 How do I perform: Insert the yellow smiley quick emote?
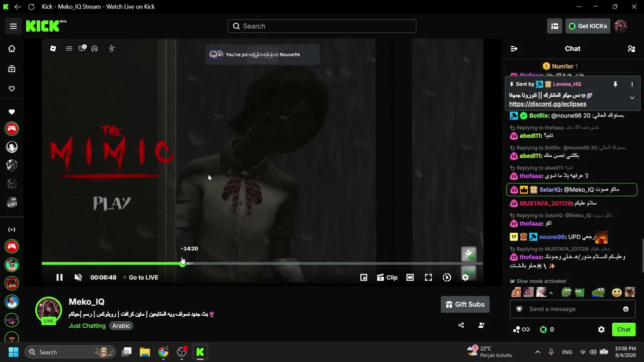[x=617, y=292]
